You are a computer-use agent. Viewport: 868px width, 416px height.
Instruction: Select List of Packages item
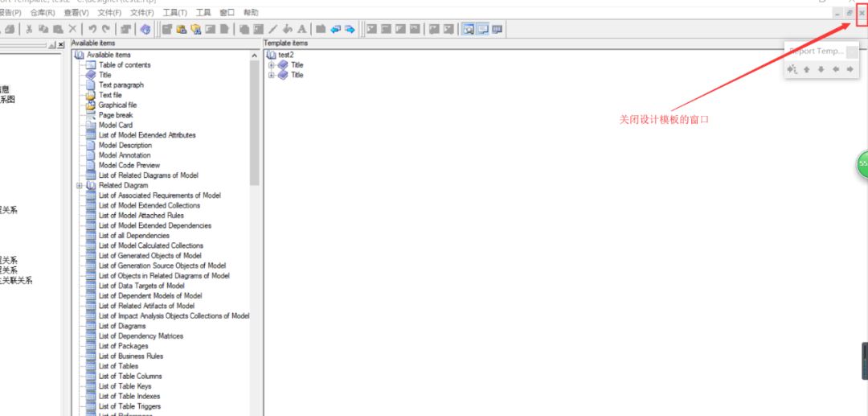point(124,346)
